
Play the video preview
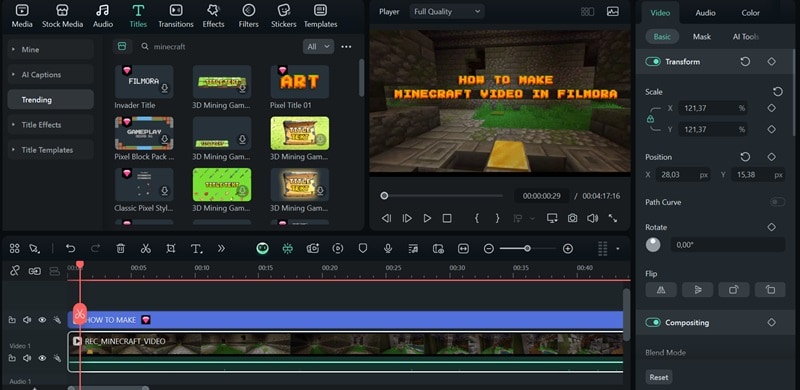coord(427,218)
